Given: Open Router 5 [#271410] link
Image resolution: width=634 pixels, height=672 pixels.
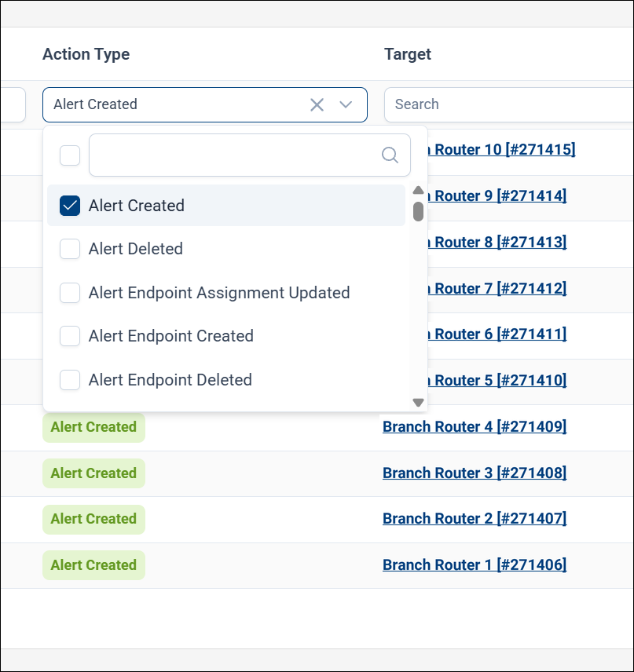Looking at the screenshot, I should tap(497, 381).
